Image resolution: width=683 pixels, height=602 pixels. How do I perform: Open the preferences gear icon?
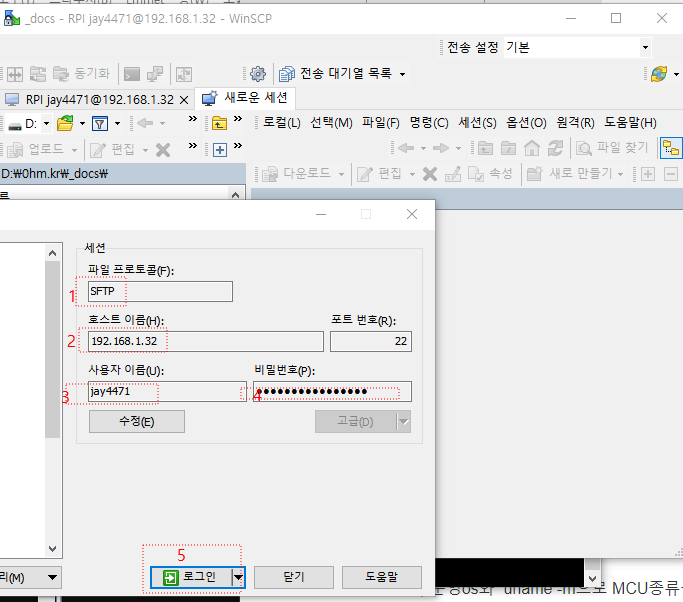point(258,74)
